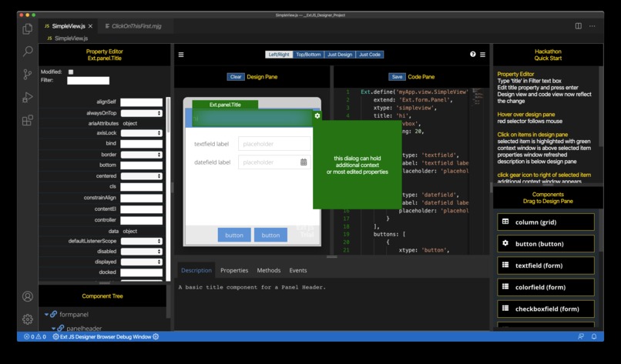Image resolution: width=621 pixels, height=364 pixels.
Task: Click gear icon on selected panel title
Action: tap(317, 115)
